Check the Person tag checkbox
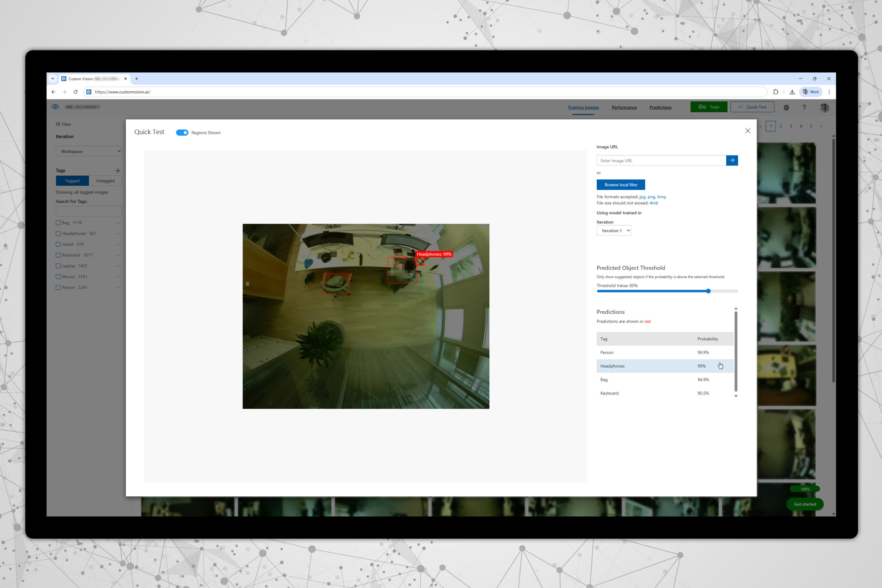The width and height of the screenshot is (882, 588). tap(58, 288)
